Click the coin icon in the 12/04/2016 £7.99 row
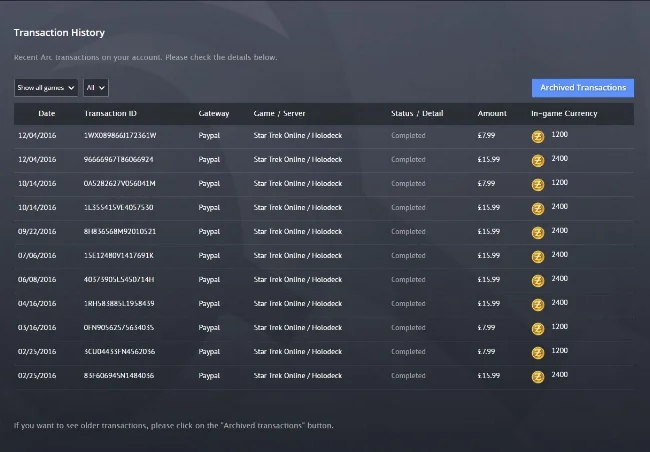The width and height of the screenshot is (650, 452). 538,137
